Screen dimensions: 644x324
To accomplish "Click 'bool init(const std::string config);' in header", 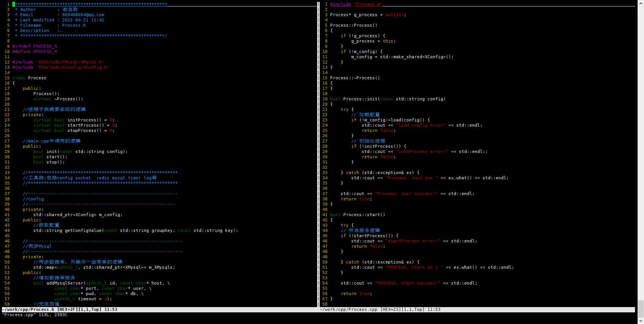I will pos(81,152).
